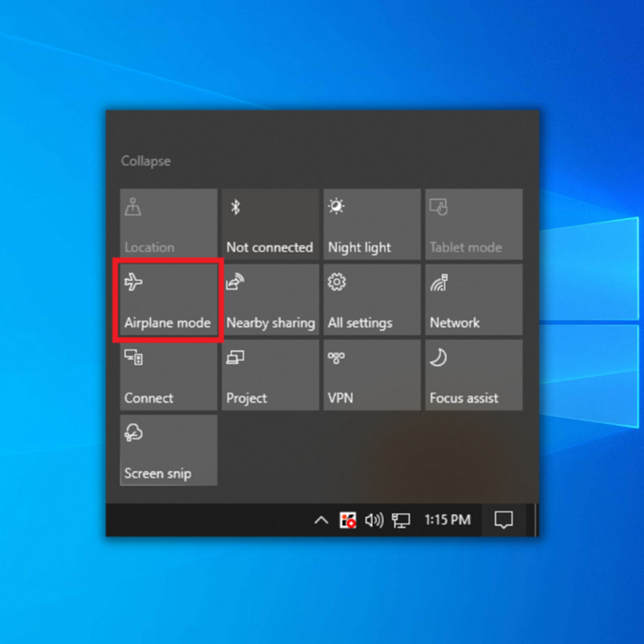The image size is (644, 644).
Task: Open the Connect tile
Action: [x=168, y=375]
